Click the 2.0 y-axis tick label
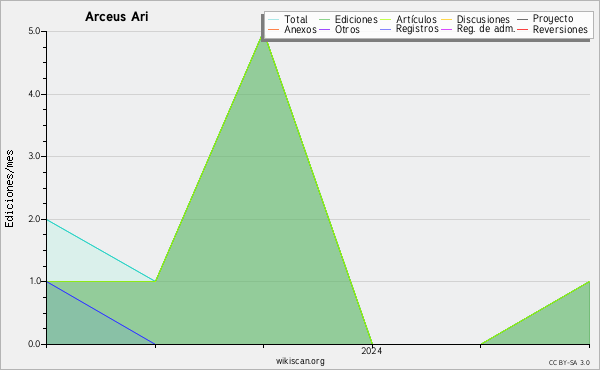The width and height of the screenshot is (600, 370). [34, 219]
